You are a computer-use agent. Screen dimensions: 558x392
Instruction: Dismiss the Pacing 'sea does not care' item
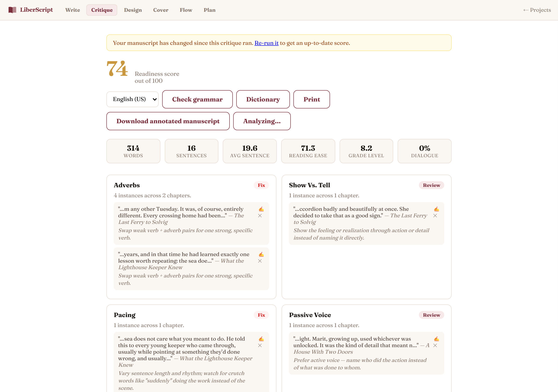260,345
